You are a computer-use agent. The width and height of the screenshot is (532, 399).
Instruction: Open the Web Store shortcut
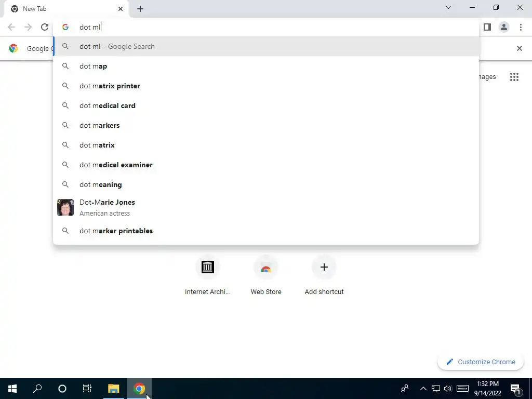pos(266,276)
